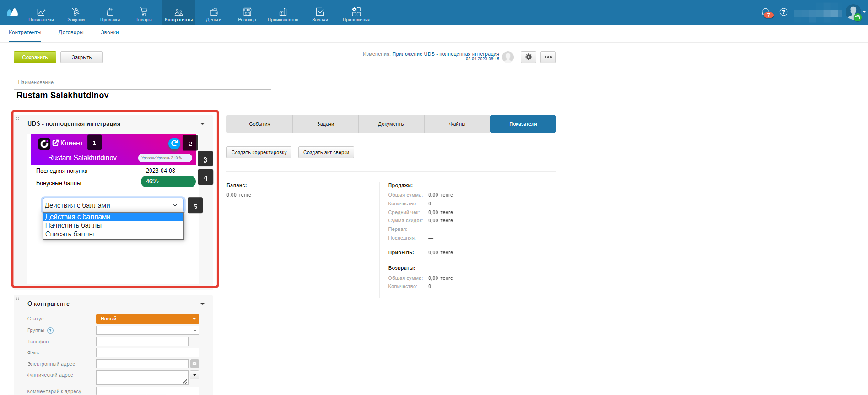The height and width of the screenshot is (395, 868).
Task: Click the email envelope icon next to address field
Action: [194, 364]
